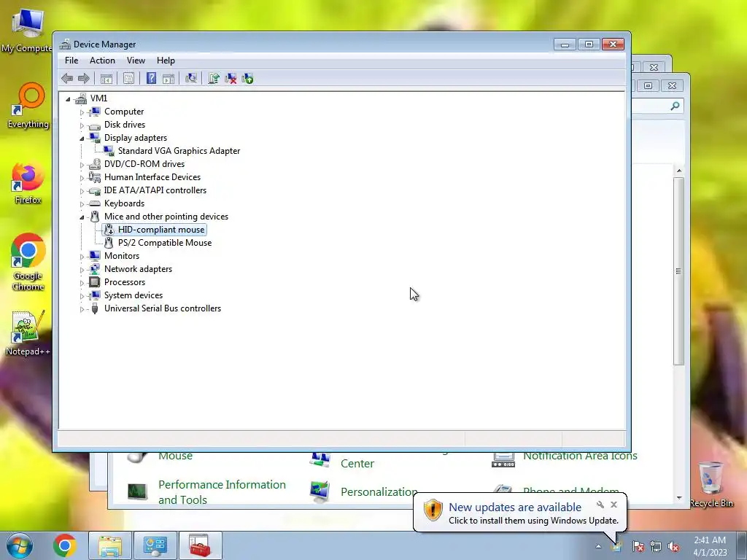Screen dimensions: 747x560
Task: Select PS/2 Compatible Mouse device
Action: pos(165,242)
